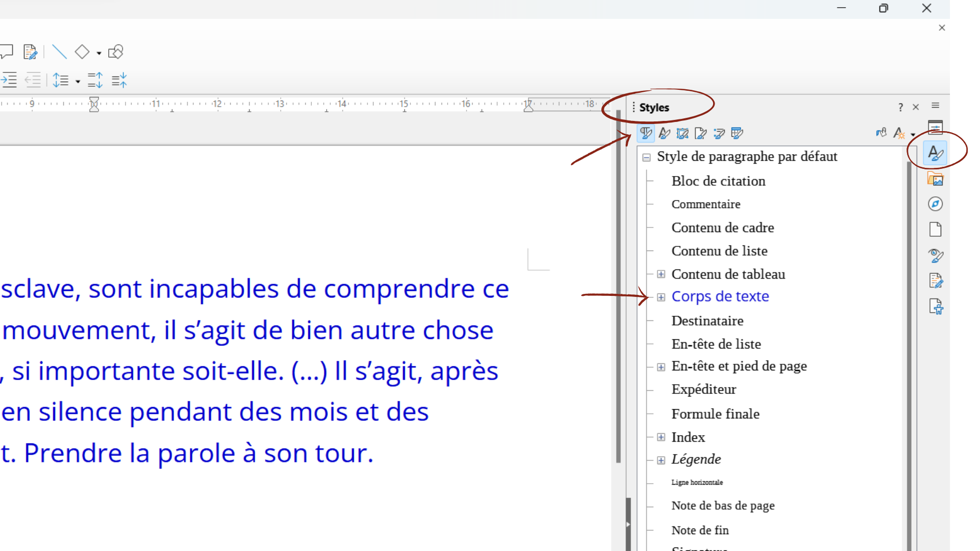Open the Gallery sidebar deck
The image size is (980, 551).
click(x=935, y=179)
